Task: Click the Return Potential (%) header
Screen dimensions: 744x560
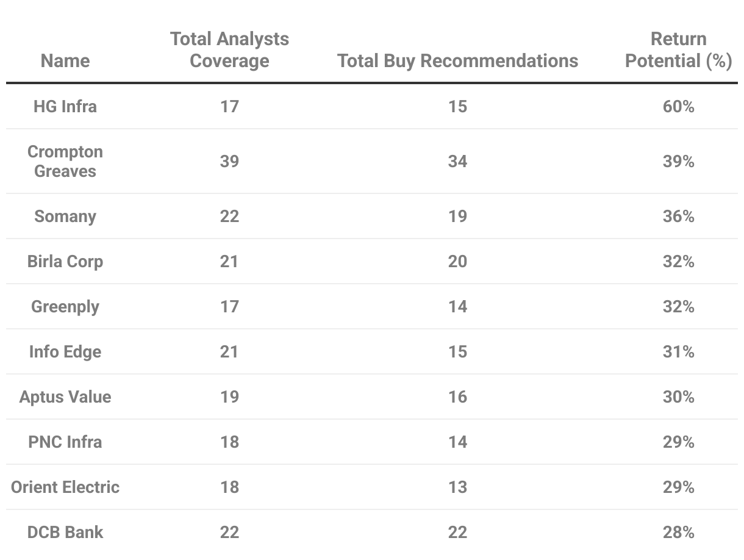Action: (678, 50)
